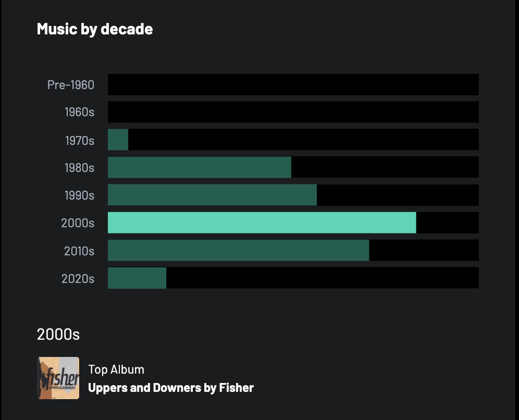Viewport: 519px width, 420px height.
Task: Click the 2020s decade bar
Action: 137,278
